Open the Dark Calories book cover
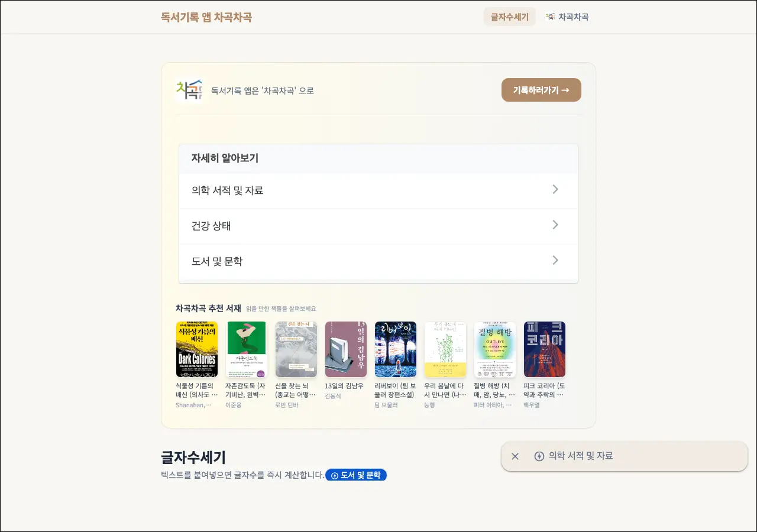 pyautogui.click(x=197, y=349)
